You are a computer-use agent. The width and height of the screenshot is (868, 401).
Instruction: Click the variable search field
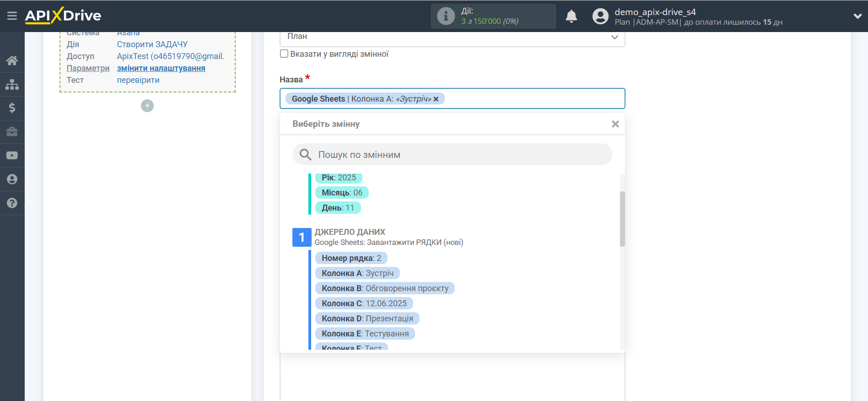click(x=453, y=155)
